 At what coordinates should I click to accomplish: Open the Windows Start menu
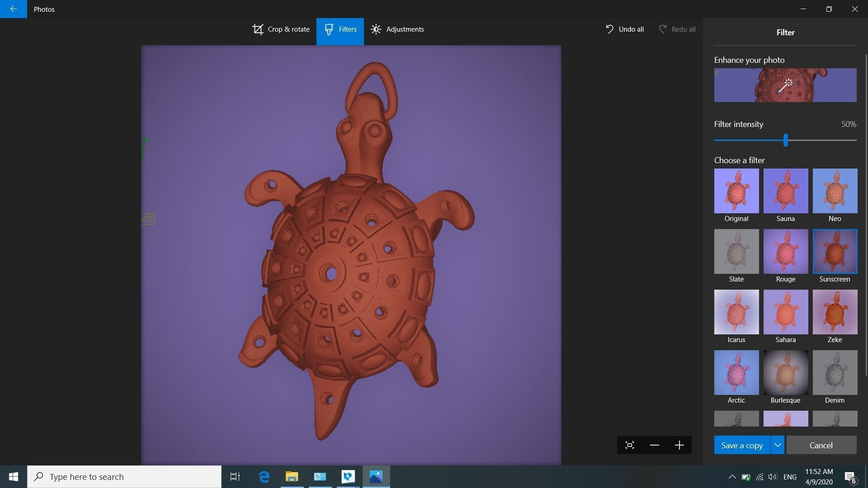click(x=14, y=477)
